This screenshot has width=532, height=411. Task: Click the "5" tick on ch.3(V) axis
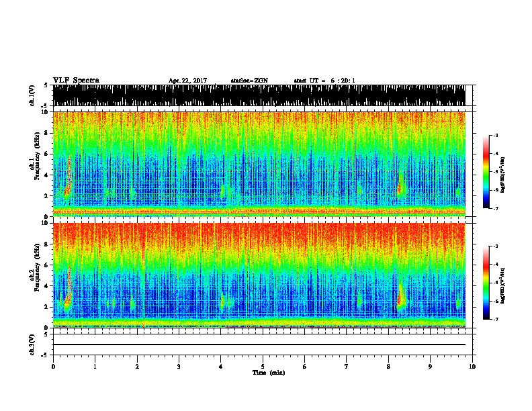click(47, 334)
